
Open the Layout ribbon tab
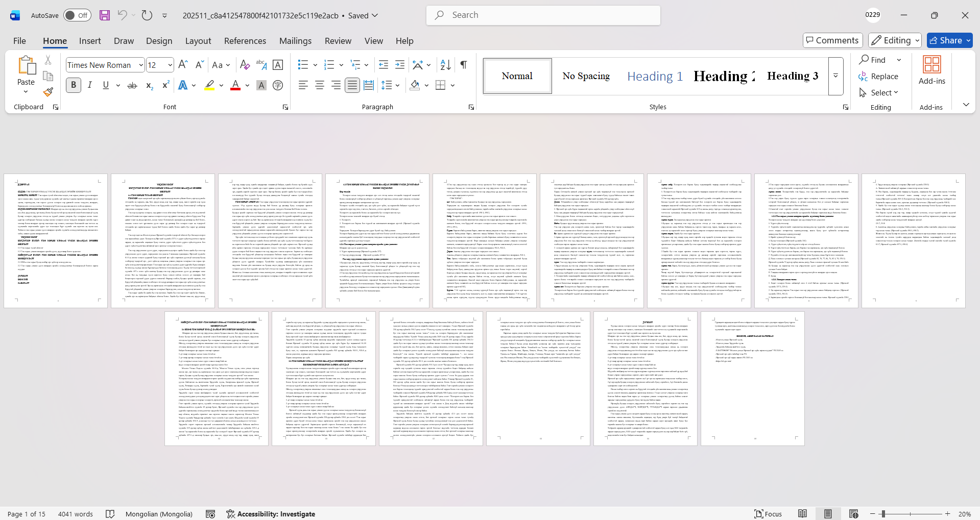coord(198,41)
